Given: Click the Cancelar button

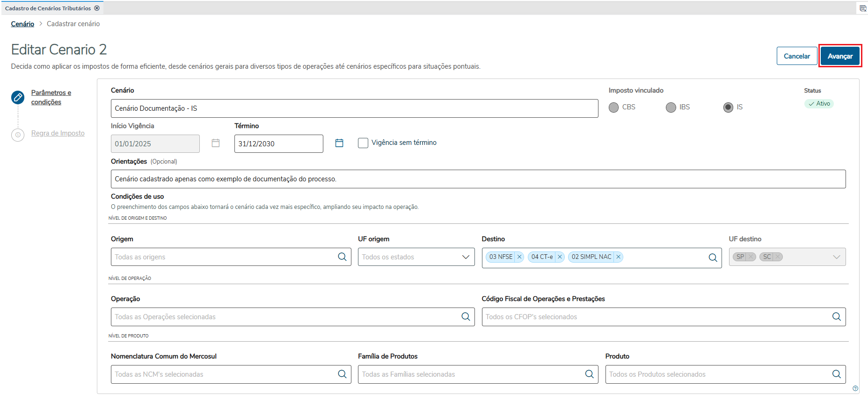Looking at the screenshot, I should pyautogui.click(x=796, y=56).
